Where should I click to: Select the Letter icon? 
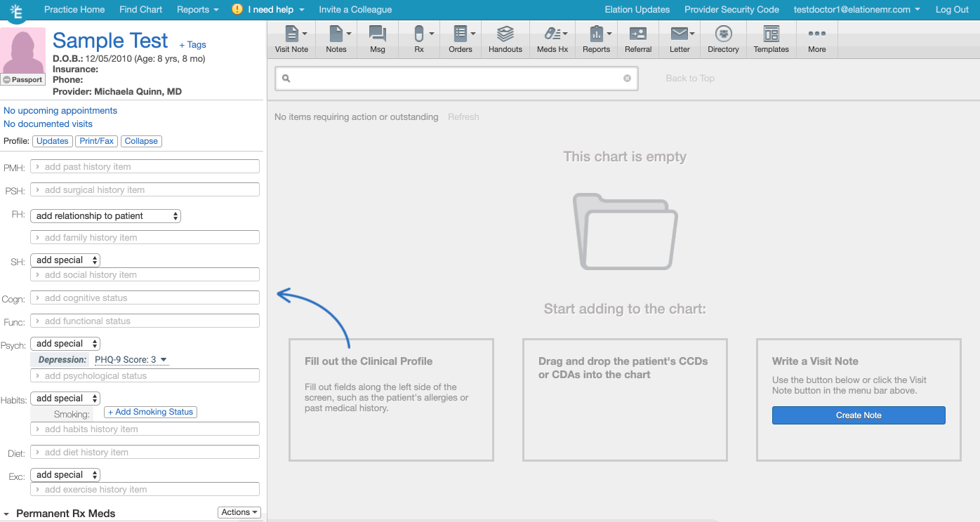point(679,39)
